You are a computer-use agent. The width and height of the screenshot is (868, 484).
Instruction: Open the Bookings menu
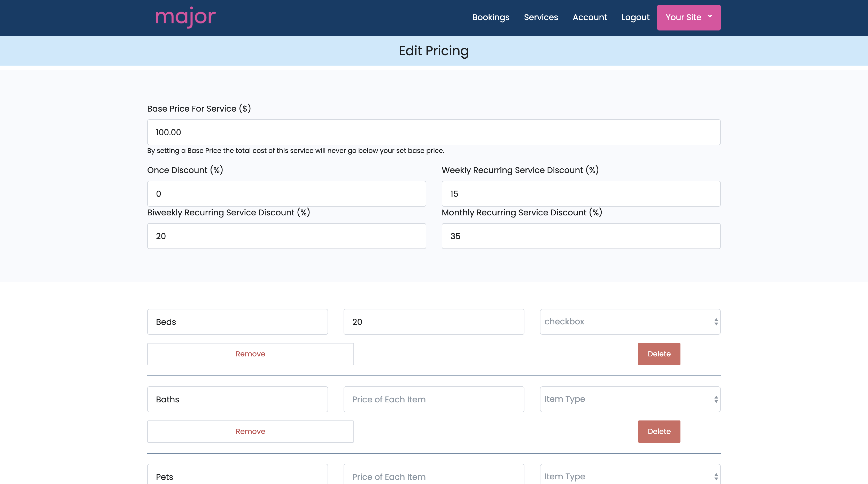491,17
